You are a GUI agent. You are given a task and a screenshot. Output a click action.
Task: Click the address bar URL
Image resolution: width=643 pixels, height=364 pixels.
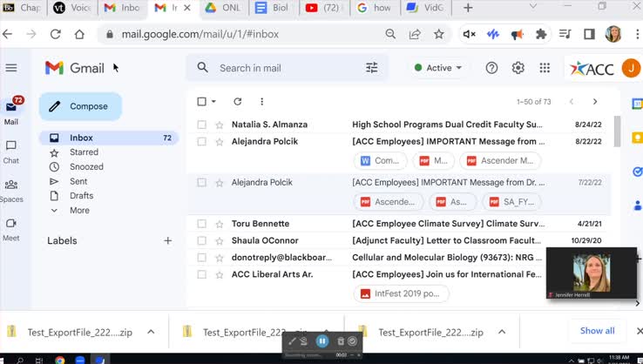coord(200,34)
